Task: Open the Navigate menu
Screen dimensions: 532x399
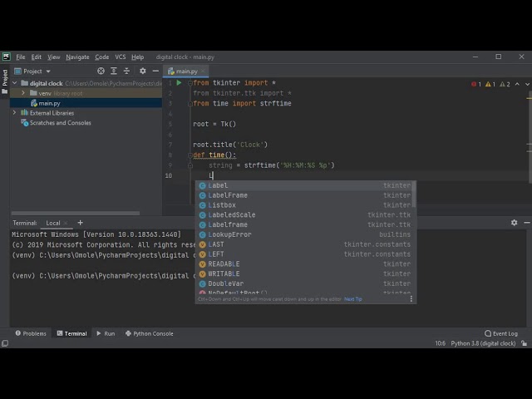Action: pyautogui.click(x=77, y=57)
